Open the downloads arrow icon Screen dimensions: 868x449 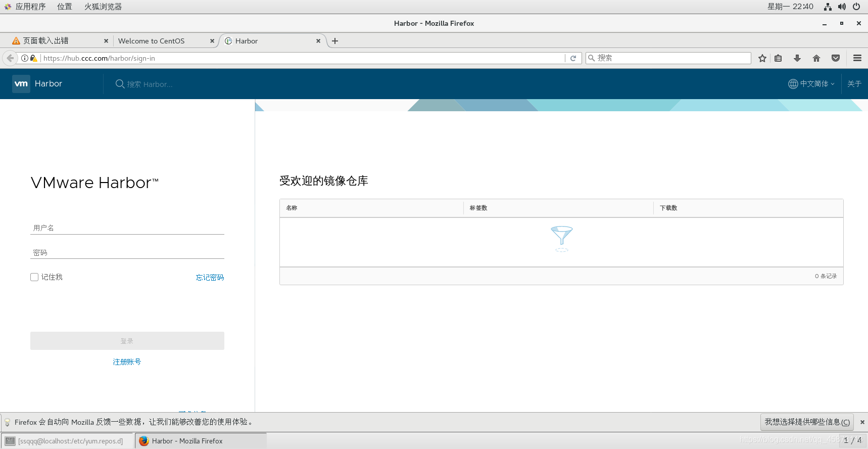tap(797, 58)
